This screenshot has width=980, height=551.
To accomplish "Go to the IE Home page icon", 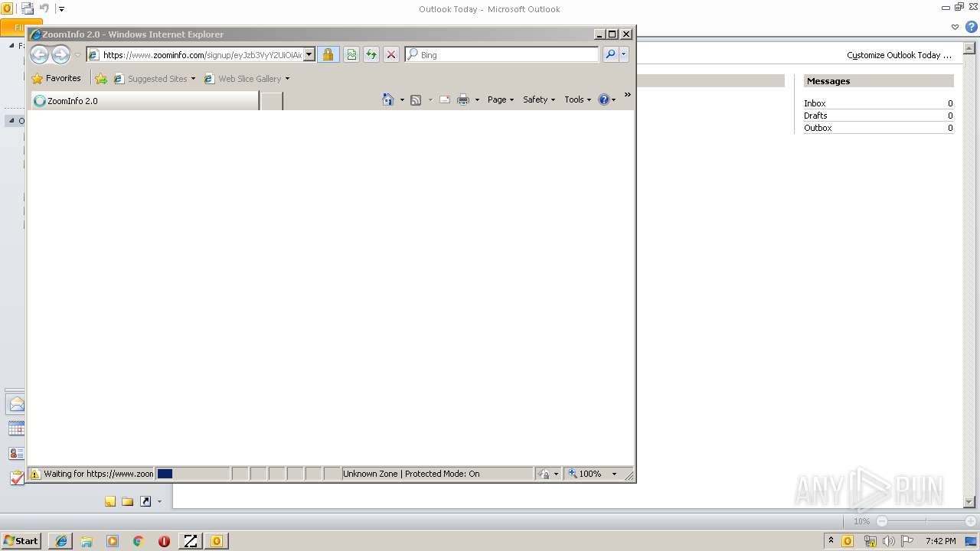I will [388, 99].
